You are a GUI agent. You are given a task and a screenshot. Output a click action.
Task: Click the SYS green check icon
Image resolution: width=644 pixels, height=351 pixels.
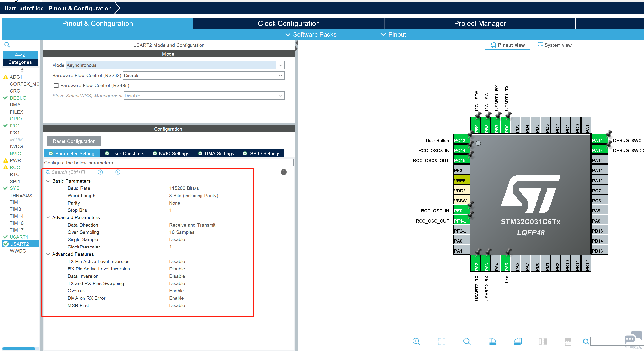pos(5,188)
